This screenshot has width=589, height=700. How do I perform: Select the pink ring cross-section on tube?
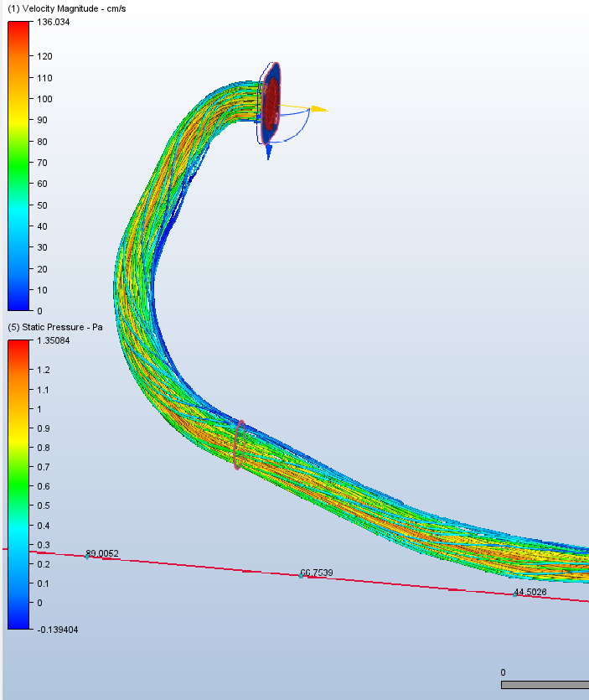pyautogui.click(x=239, y=444)
